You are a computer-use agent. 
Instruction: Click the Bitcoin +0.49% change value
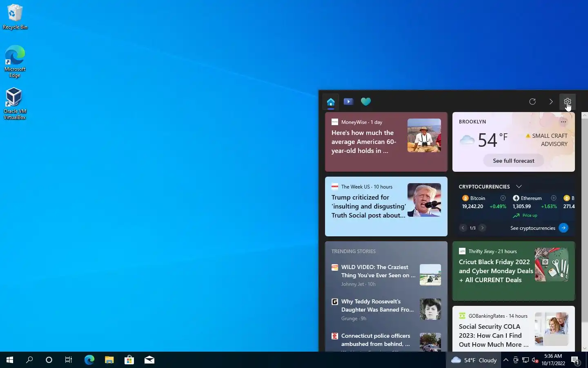pos(498,206)
